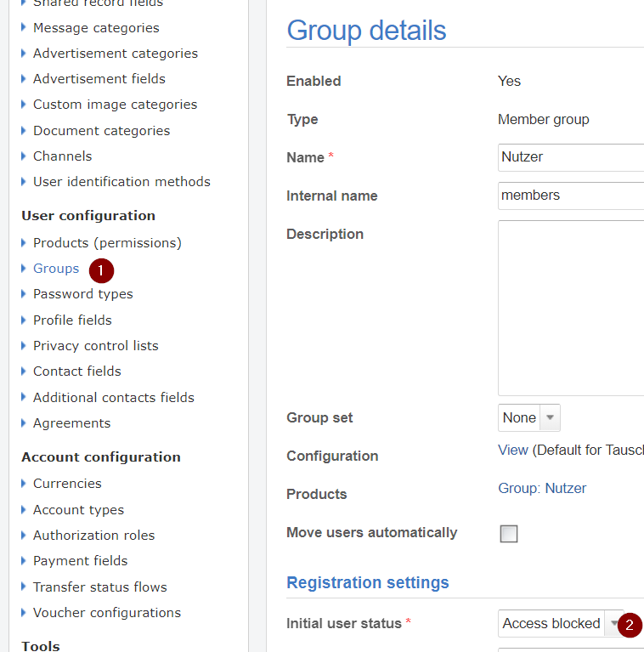Click arrow icon beside Advertisement categories
Viewport: 644px width, 652px height.
pos(24,54)
